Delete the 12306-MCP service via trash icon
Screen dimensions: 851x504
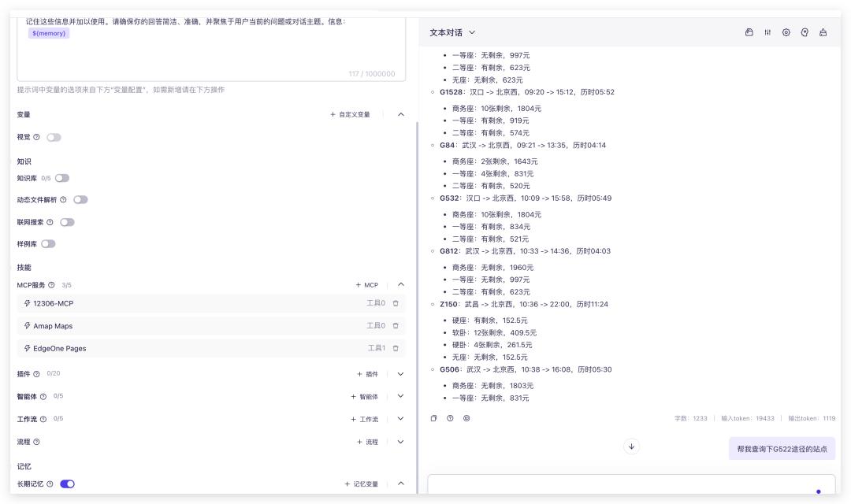[x=395, y=303]
